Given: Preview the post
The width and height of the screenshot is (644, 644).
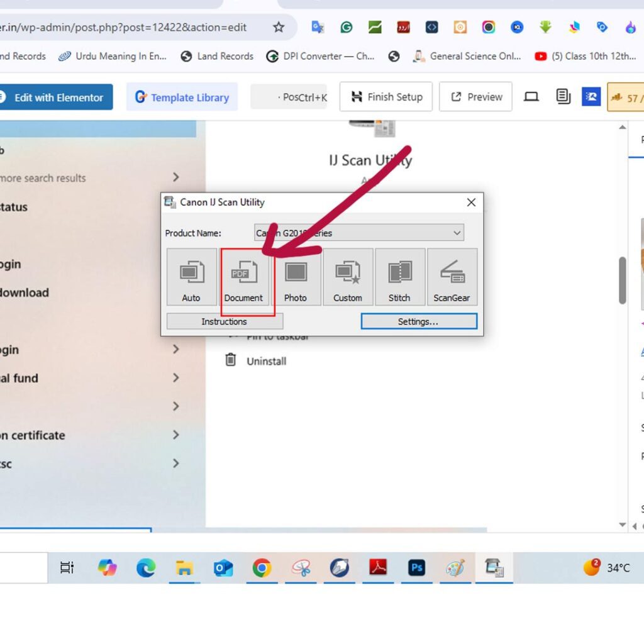Looking at the screenshot, I should pyautogui.click(x=475, y=97).
